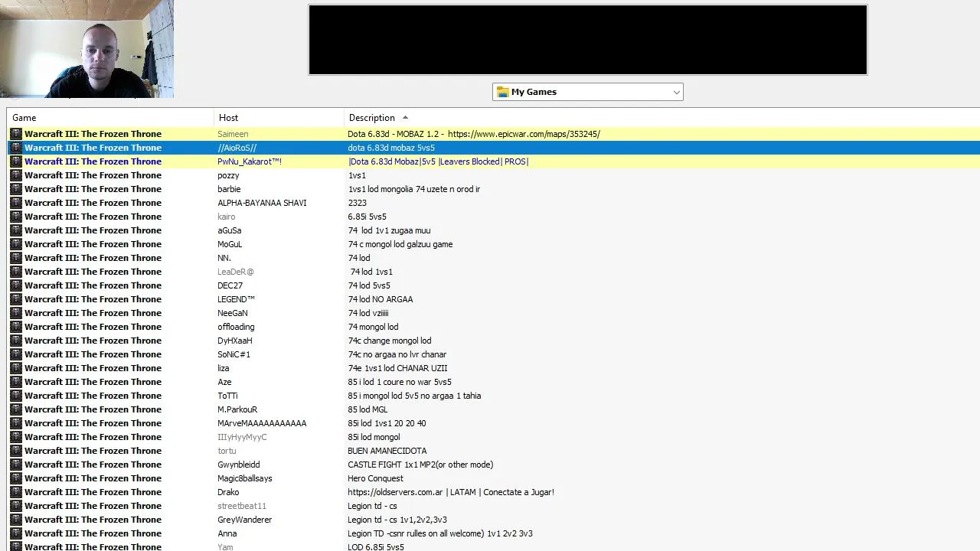The width and height of the screenshot is (980, 551).
Task: Sort the list by the Game column
Action: click(111, 118)
